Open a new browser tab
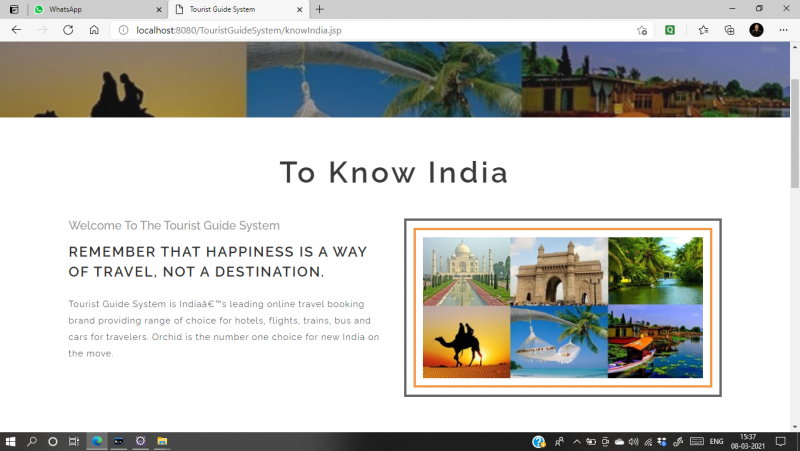Image resolution: width=800 pixels, height=451 pixels. (x=319, y=9)
